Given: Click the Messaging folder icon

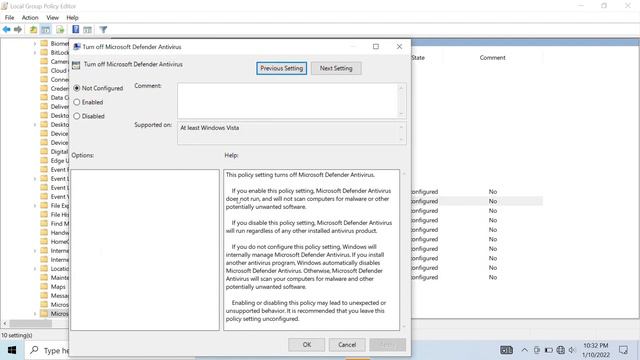Looking at the screenshot, I should coord(44,295).
